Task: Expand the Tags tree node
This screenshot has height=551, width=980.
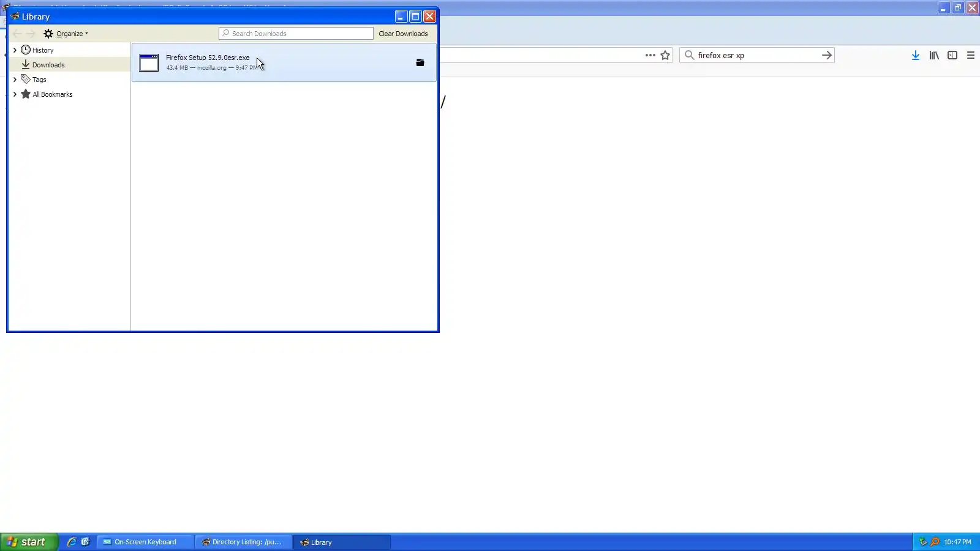Action: coord(15,80)
